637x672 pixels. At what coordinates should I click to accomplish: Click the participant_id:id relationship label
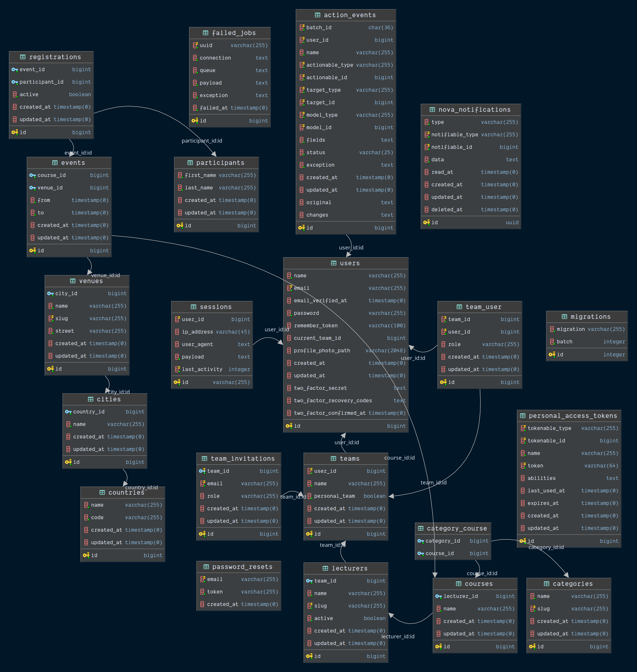(x=202, y=141)
